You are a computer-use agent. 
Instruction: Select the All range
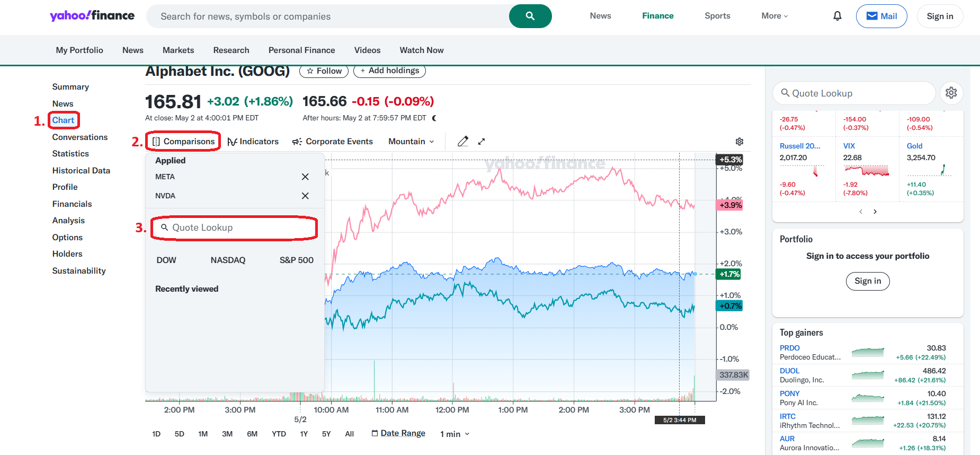(x=350, y=434)
